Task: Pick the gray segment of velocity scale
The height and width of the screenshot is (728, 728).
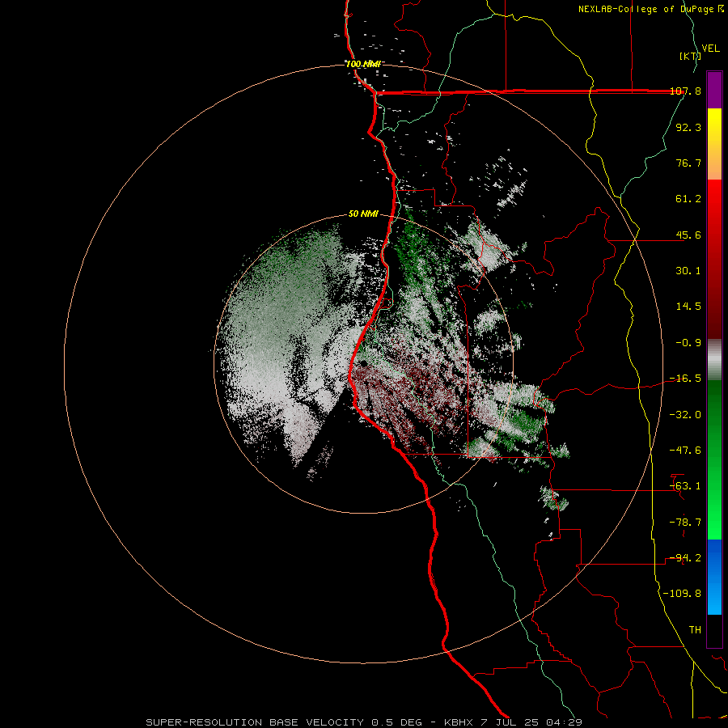Action: click(x=714, y=360)
